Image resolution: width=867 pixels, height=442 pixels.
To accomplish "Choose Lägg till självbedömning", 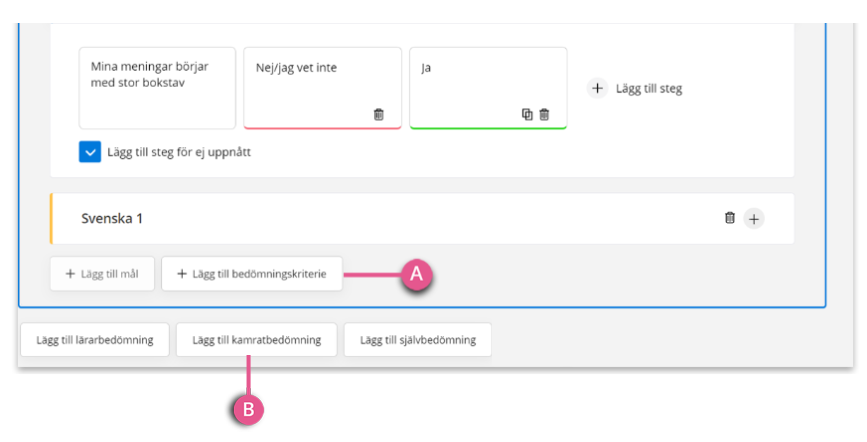I will 418,340.
